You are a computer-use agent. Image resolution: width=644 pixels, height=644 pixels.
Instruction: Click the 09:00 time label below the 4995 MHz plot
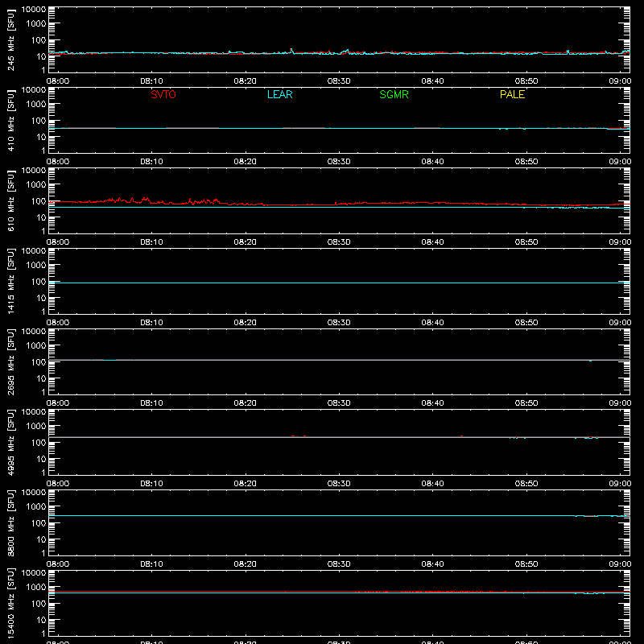(x=620, y=484)
